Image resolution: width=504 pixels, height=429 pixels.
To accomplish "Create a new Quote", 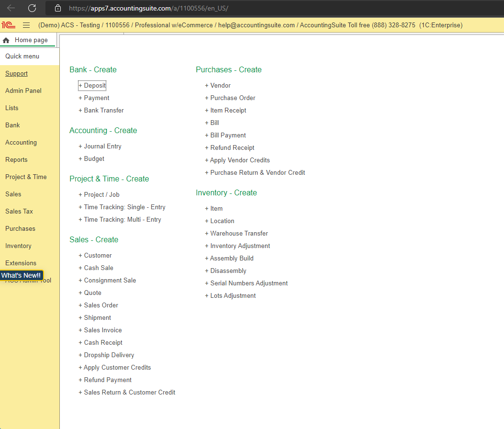I will (90, 293).
